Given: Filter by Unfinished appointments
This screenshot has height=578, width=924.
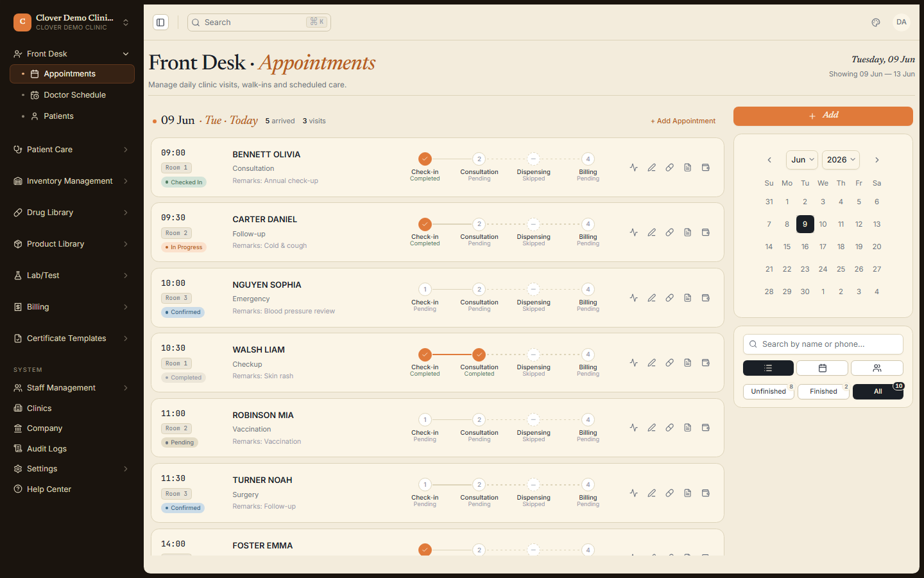Looking at the screenshot, I should [769, 391].
